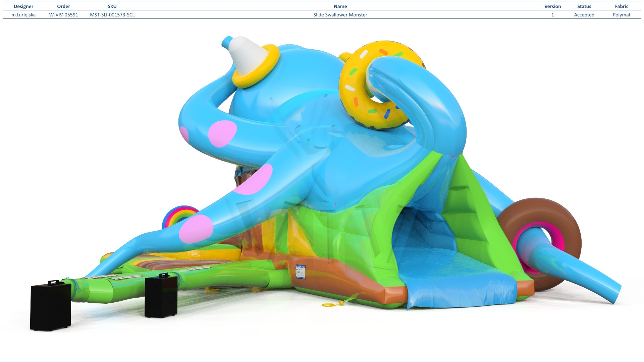Click the Designer column header
The height and width of the screenshot is (362, 644).
coord(23,6)
